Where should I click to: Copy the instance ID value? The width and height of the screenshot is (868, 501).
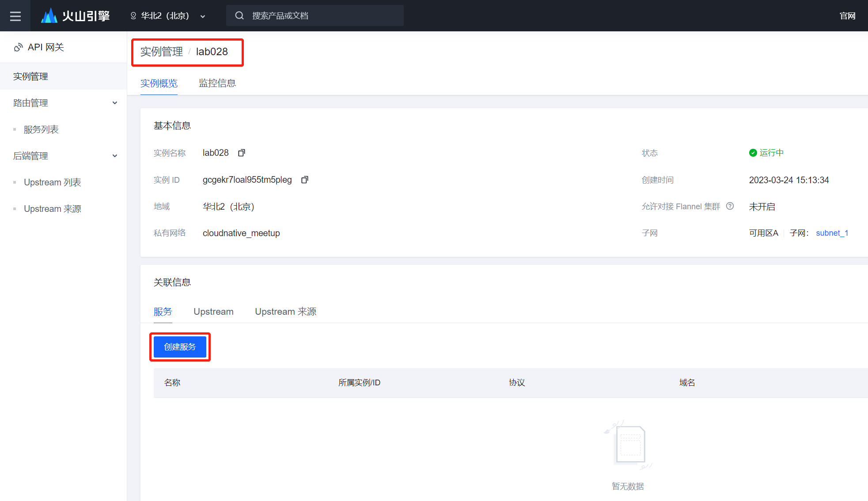pyautogui.click(x=304, y=180)
